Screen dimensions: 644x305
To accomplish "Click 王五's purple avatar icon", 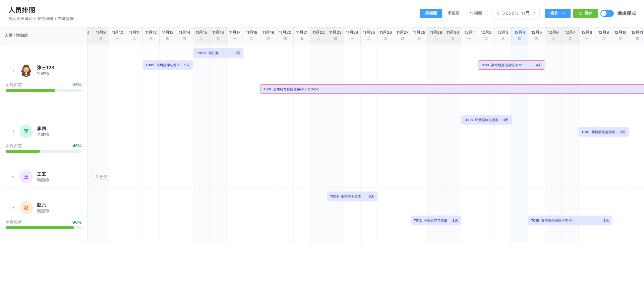I will pos(26,176).
